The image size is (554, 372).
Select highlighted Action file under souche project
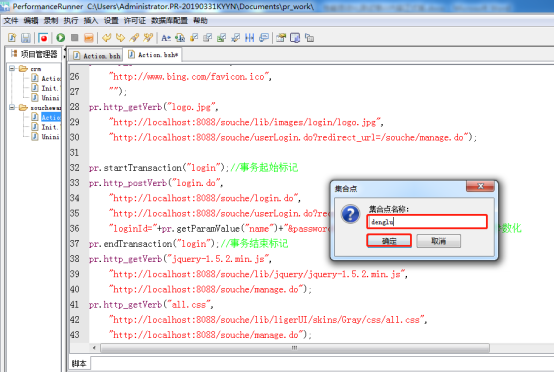click(51, 117)
